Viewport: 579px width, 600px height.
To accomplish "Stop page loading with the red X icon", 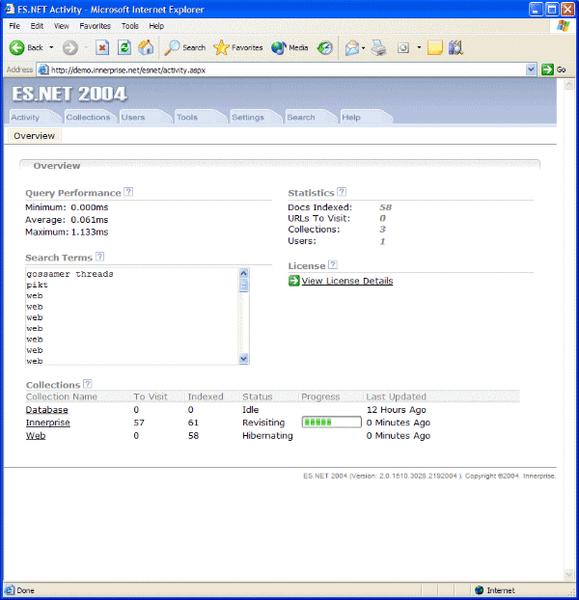I will point(102,48).
